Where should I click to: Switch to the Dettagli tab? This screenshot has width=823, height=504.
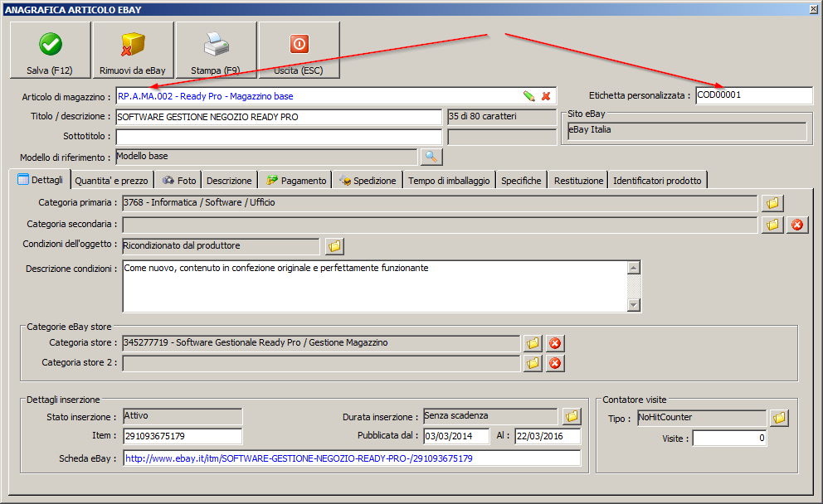[41, 180]
